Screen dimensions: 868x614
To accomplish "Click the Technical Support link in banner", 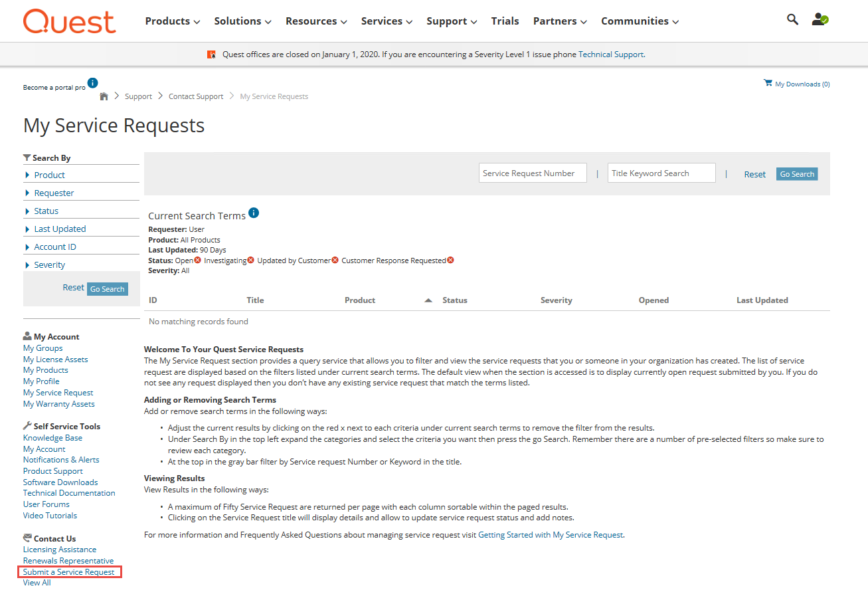I will pyautogui.click(x=611, y=54).
